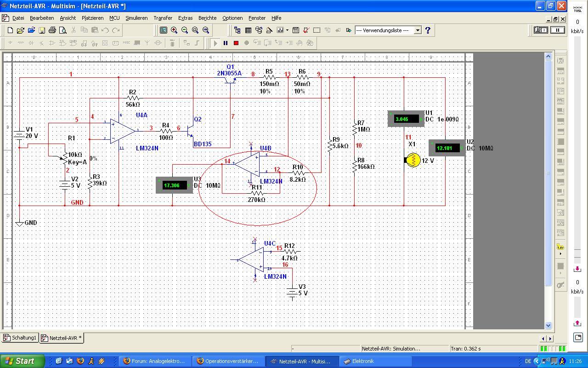
Task: Pause the running simulation
Action: click(226, 43)
